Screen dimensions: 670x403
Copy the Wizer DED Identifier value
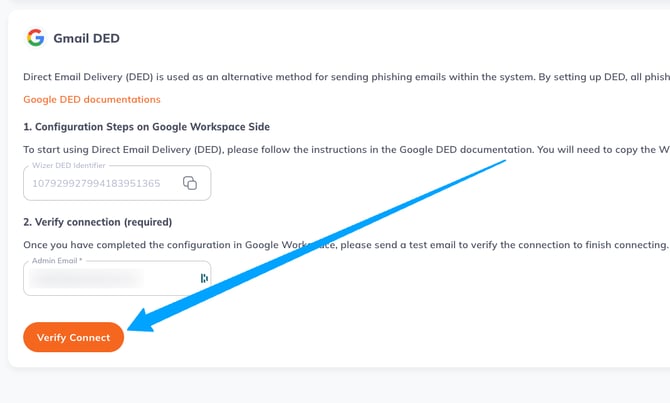coord(190,183)
